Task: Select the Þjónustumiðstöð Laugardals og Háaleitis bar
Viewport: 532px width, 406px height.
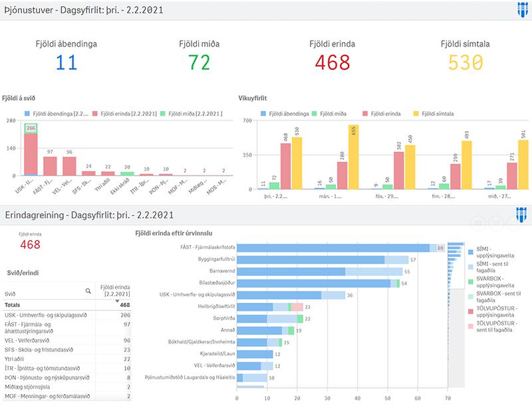Action: [x=252, y=378]
